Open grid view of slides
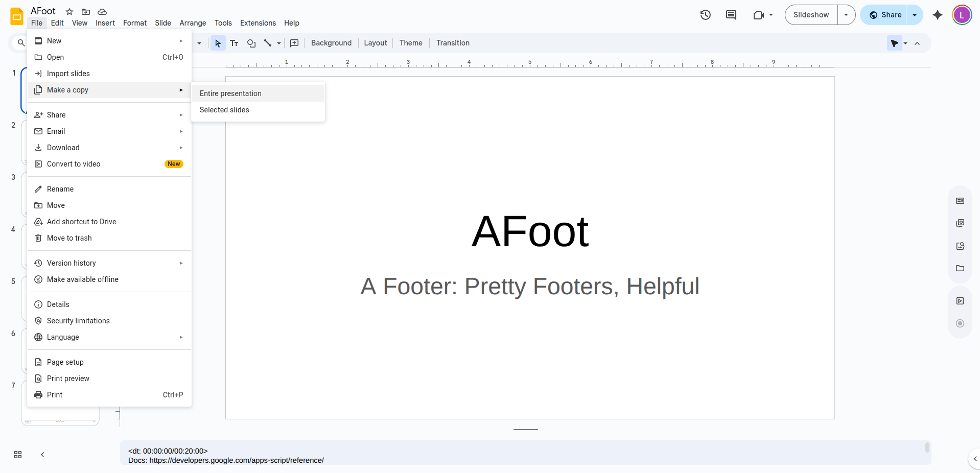This screenshot has height=473, width=980. [x=18, y=455]
